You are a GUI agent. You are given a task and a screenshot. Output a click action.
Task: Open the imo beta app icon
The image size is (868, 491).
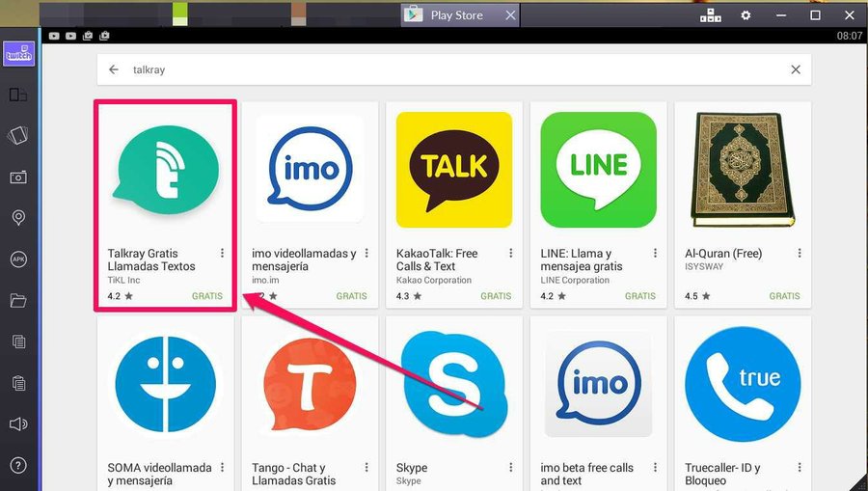(598, 384)
